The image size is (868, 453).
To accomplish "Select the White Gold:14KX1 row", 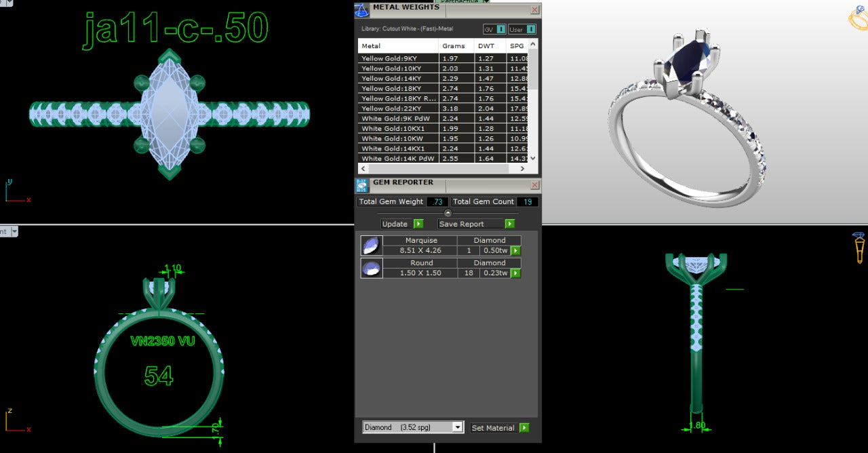I will click(x=443, y=149).
